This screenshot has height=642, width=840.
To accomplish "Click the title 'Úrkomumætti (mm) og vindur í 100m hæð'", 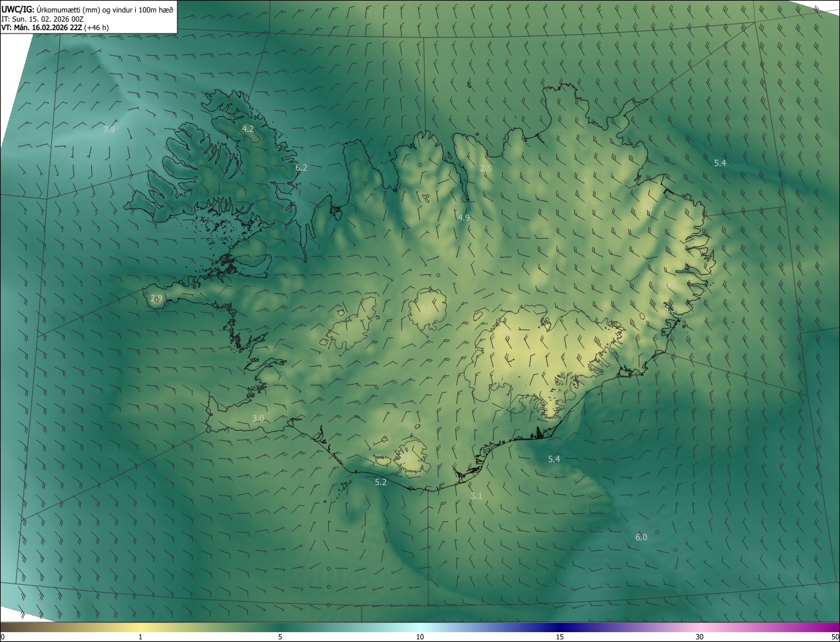I will tap(105, 9).
